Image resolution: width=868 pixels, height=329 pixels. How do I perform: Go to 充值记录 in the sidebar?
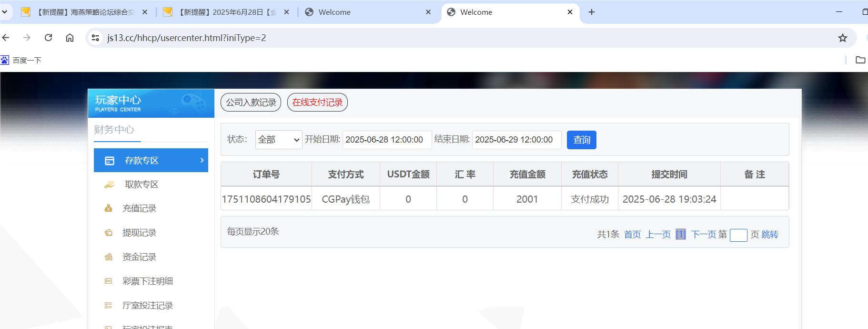[x=139, y=208]
